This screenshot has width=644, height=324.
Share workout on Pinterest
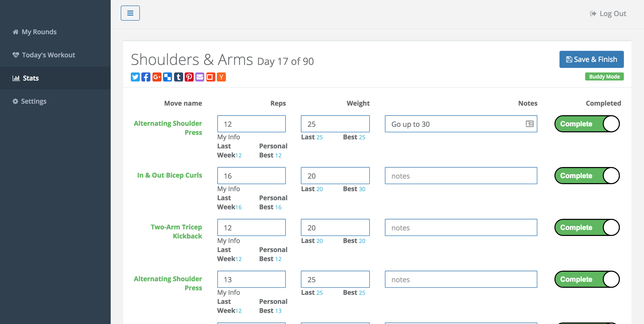(189, 77)
